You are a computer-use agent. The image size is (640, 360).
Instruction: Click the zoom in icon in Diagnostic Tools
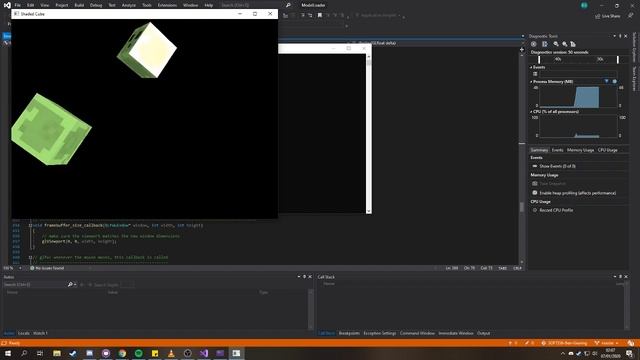coord(556,44)
